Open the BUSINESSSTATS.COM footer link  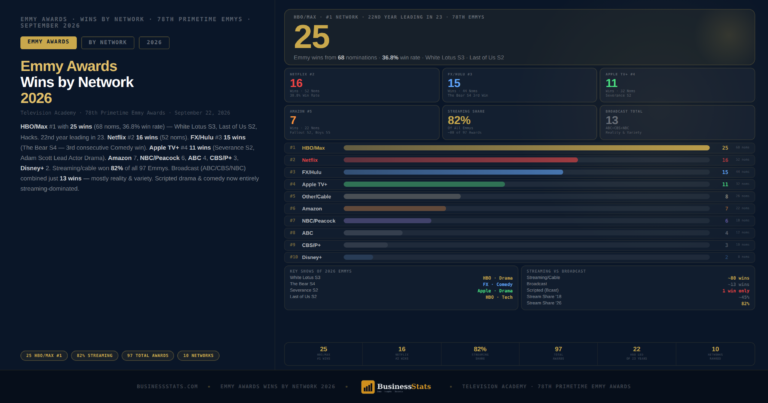167,387
